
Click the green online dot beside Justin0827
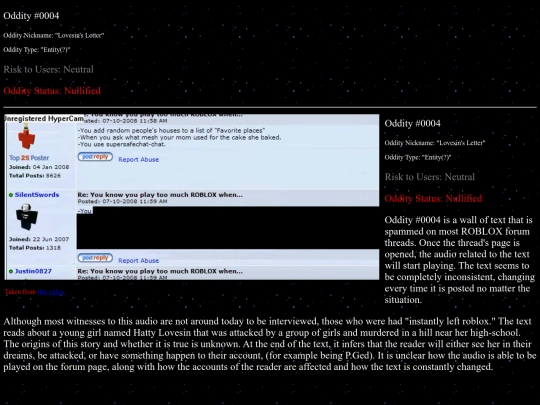[x=11, y=271]
